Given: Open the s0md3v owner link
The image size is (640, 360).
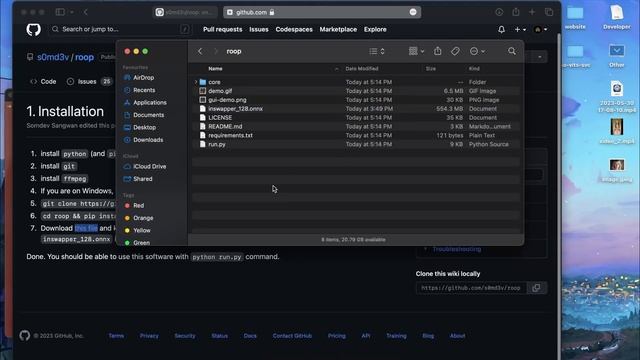Looking at the screenshot, I should (x=53, y=57).
